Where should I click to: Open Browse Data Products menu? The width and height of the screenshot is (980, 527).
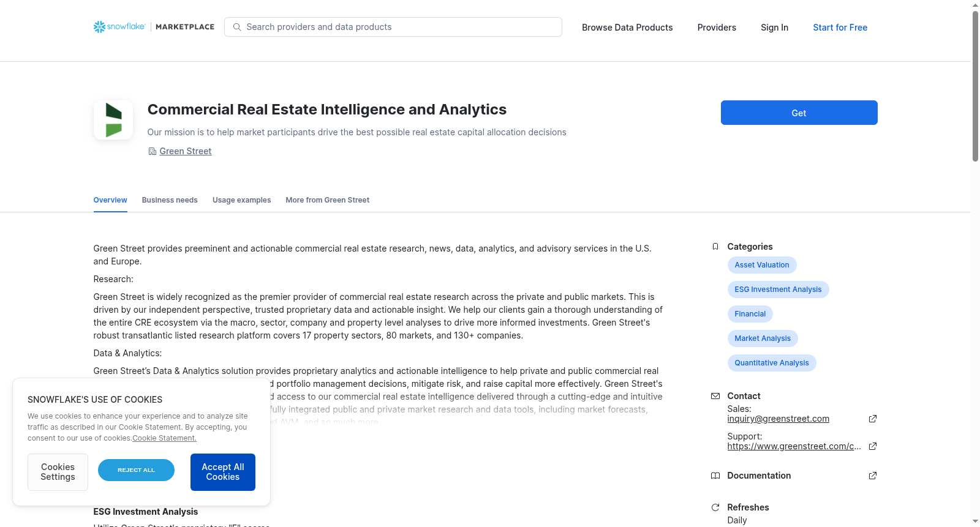[627, 28]
